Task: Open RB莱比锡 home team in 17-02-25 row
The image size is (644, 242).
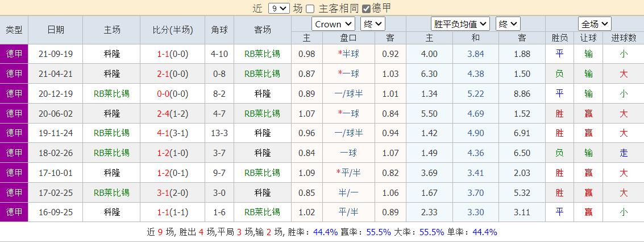Action: pyautogui.click(x=112, y=192)
